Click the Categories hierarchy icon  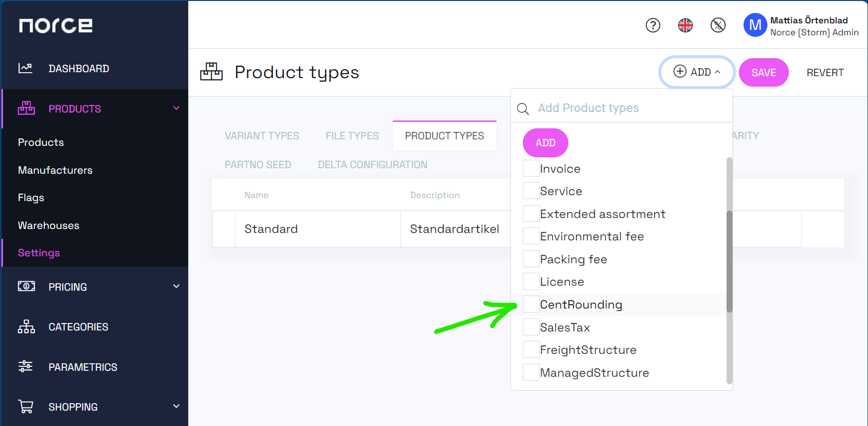click(26, 326)
